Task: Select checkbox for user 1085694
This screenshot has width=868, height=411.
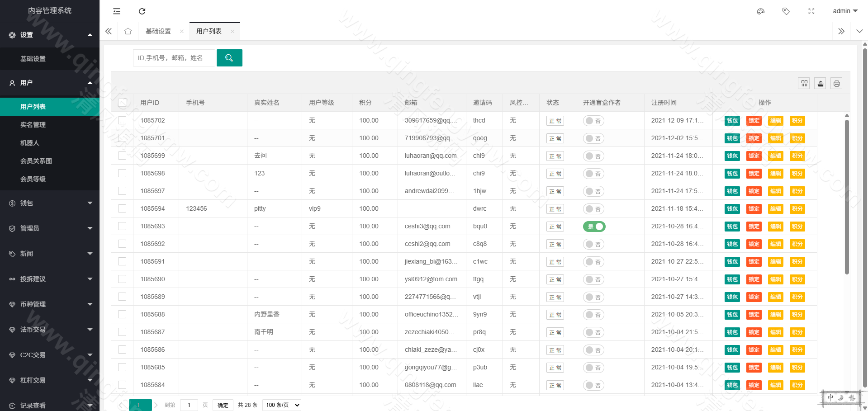Action: [122, 208]
